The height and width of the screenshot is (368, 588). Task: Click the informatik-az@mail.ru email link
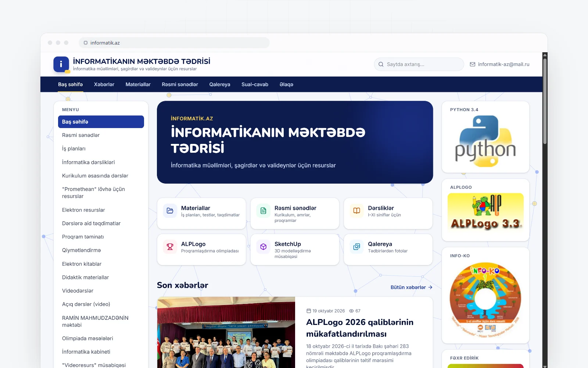(x=503, y=64)
